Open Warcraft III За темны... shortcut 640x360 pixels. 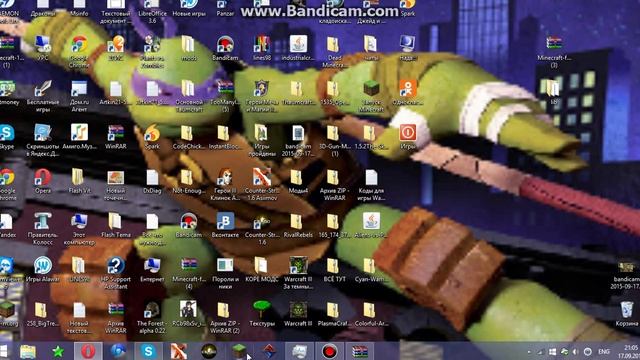[x=298, y=273]
